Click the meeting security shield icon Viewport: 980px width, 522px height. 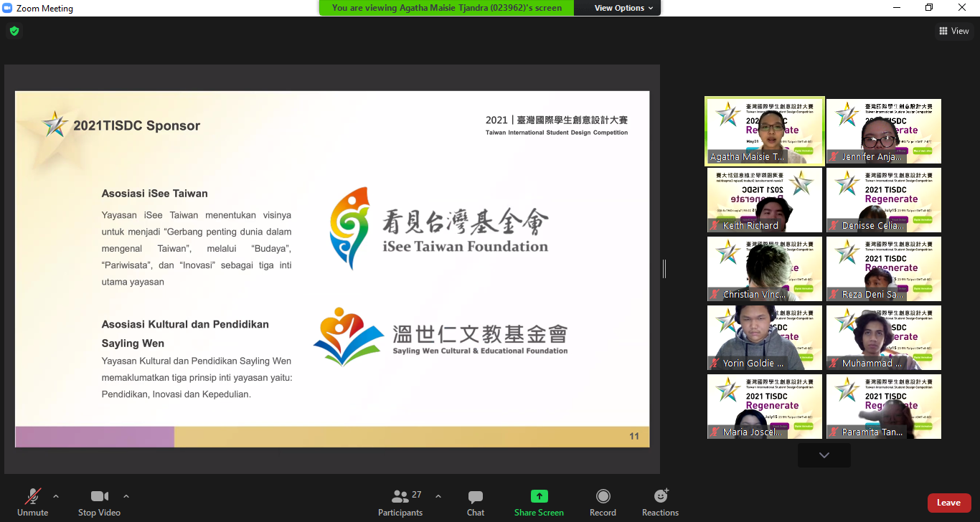tap(14, 31)
